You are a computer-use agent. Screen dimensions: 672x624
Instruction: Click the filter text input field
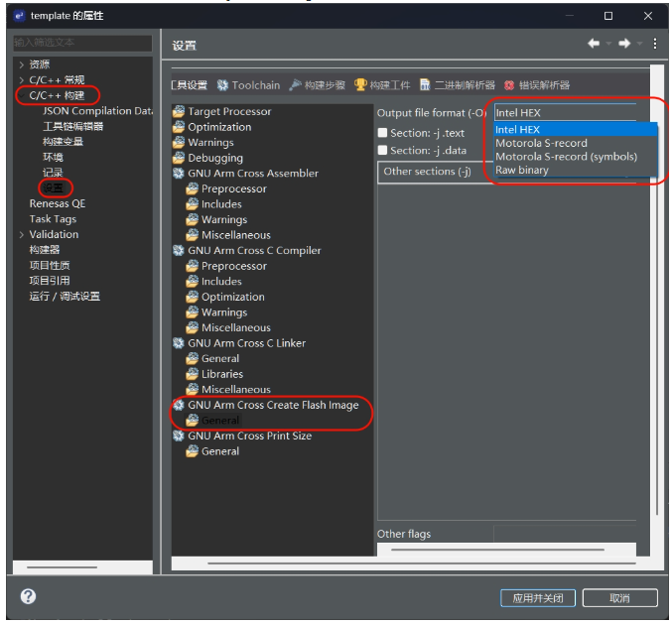tap(82, 43)
